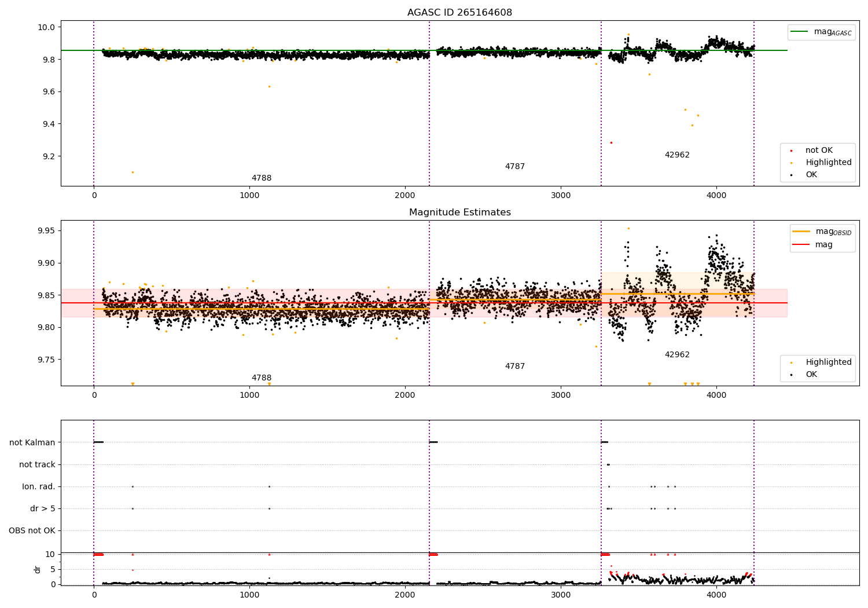Click the red 'not OK' legend marker dot
This screenshot has width=868, height=608.
(x=791, y=151)
